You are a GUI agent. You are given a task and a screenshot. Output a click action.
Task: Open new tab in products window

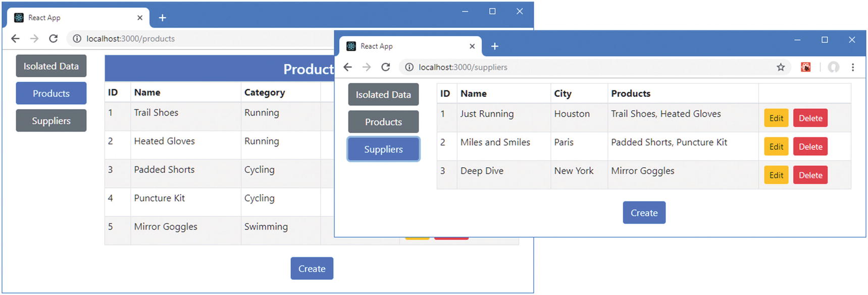coord(163,18)
